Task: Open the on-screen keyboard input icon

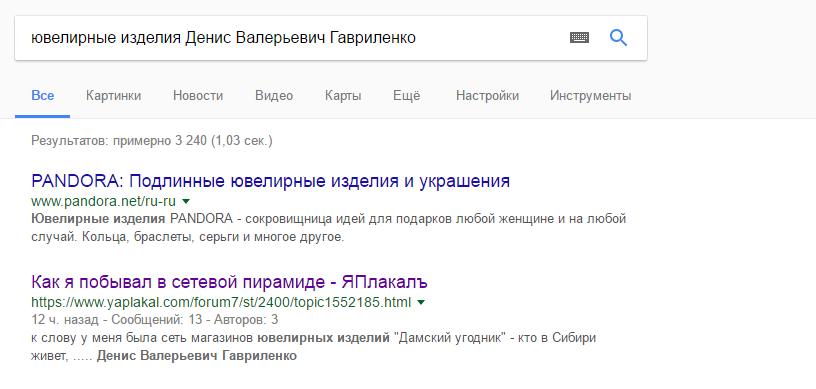Action: click(579, 37)
